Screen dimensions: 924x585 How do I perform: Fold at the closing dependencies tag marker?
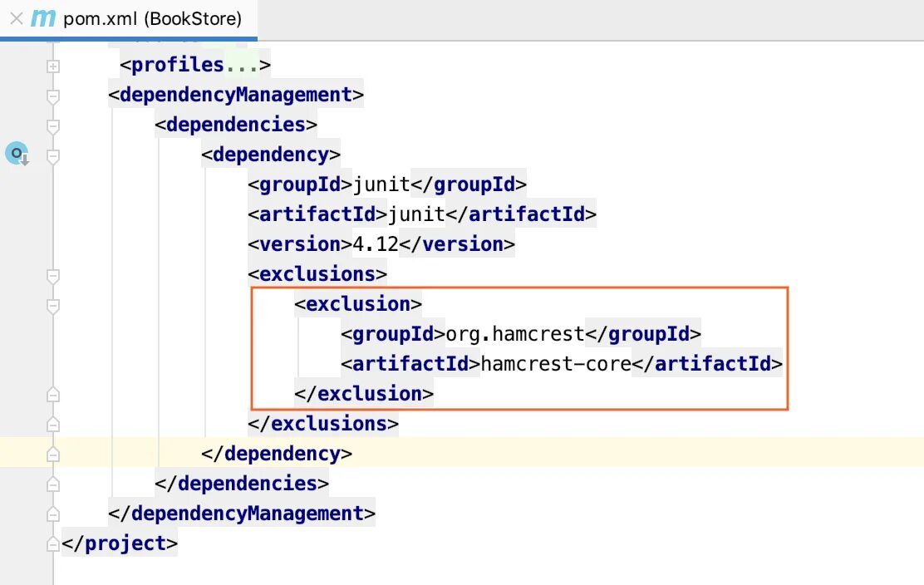[x=53, y=484]
